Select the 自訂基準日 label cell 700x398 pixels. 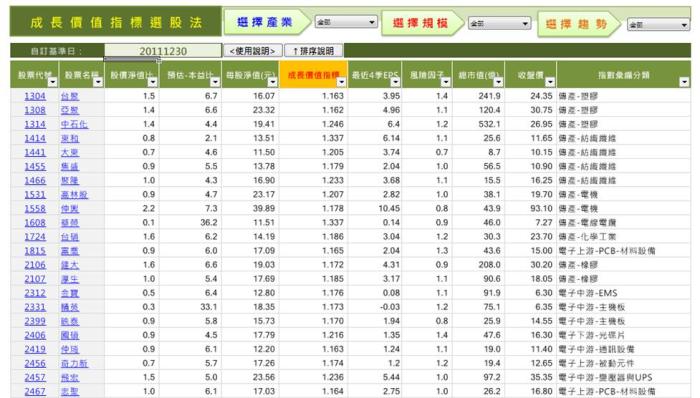tap(57, 51)
